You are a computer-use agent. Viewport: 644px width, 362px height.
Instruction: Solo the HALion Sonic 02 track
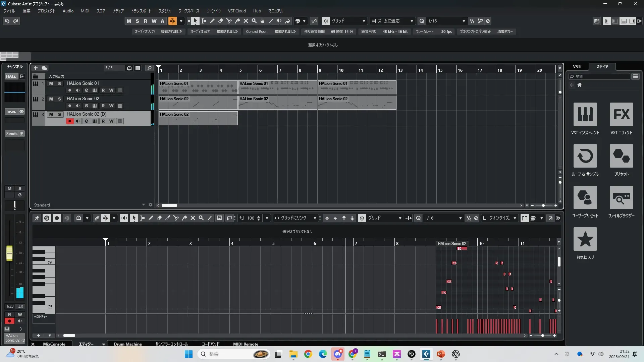pos(59,99)
